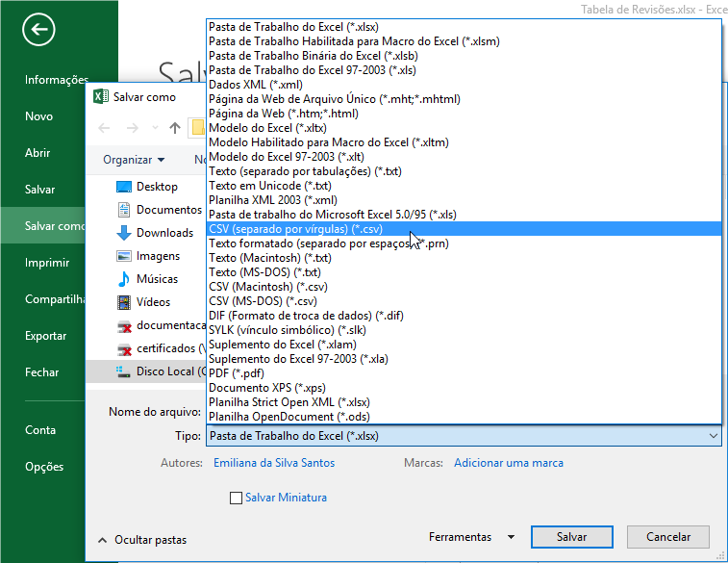
Task: Select Pasta de Trabalho do Excel 97-2003 (*.xls)
Action: tap(464, 70)
